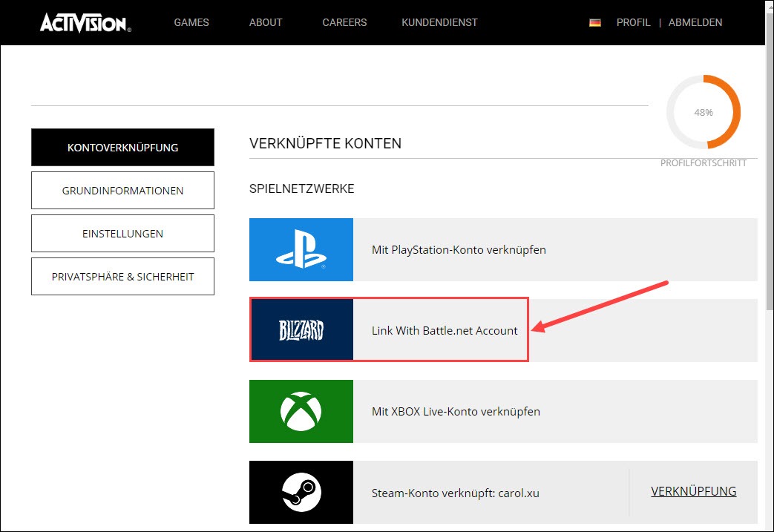This screenshot has height=532, width=774.
Task: Open KUNDENDIENST in the top navigation
Action: pos(439,23)
